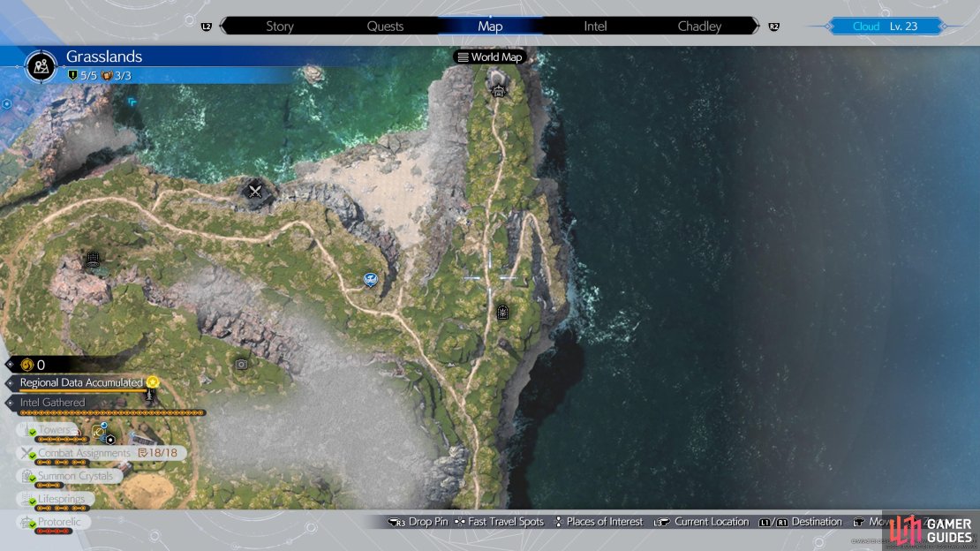Screen dimensions: 980x551
Task: Click the d-pad icon beside Fast Travel Spots
Action: [460, 522]
